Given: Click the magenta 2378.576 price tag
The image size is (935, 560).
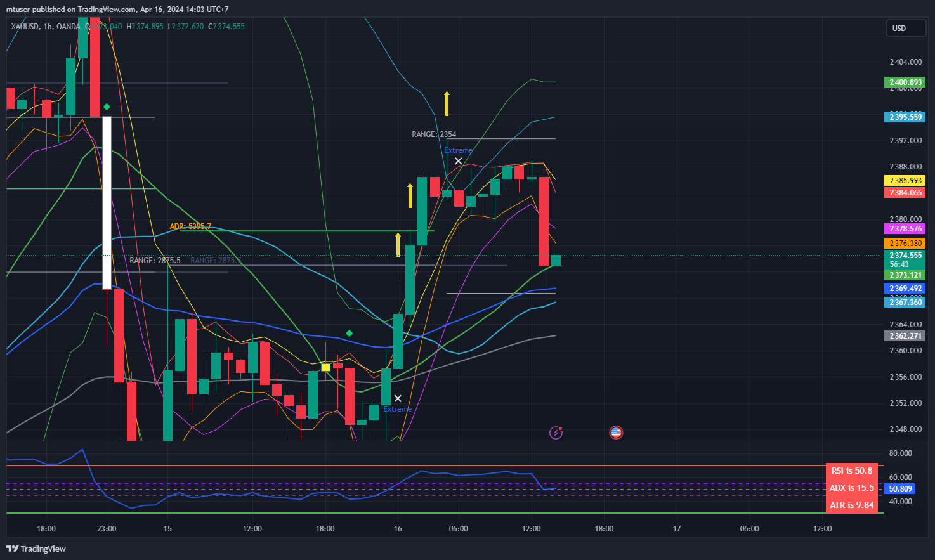Looking at the screenshot, I should [x=905, y=229].
